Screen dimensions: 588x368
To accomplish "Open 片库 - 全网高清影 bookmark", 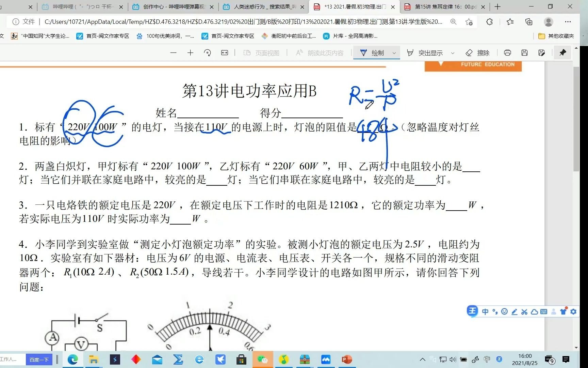I will [x=350, y=36].
